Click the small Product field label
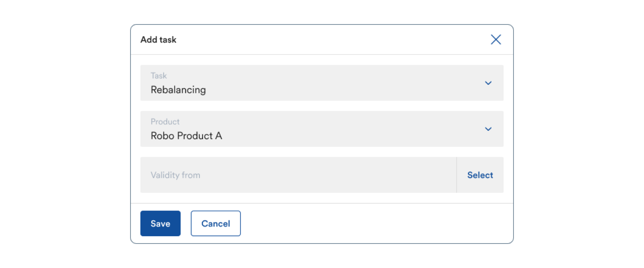 pos(165,121)
